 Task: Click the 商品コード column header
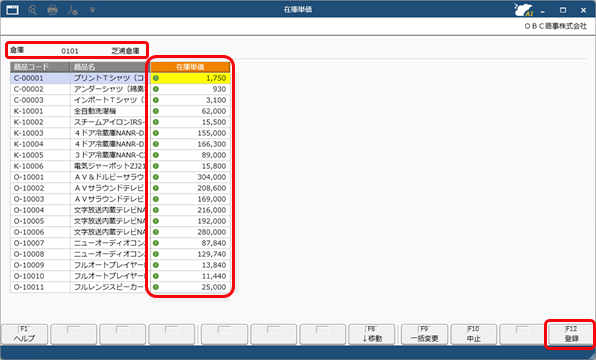point(40,67)
